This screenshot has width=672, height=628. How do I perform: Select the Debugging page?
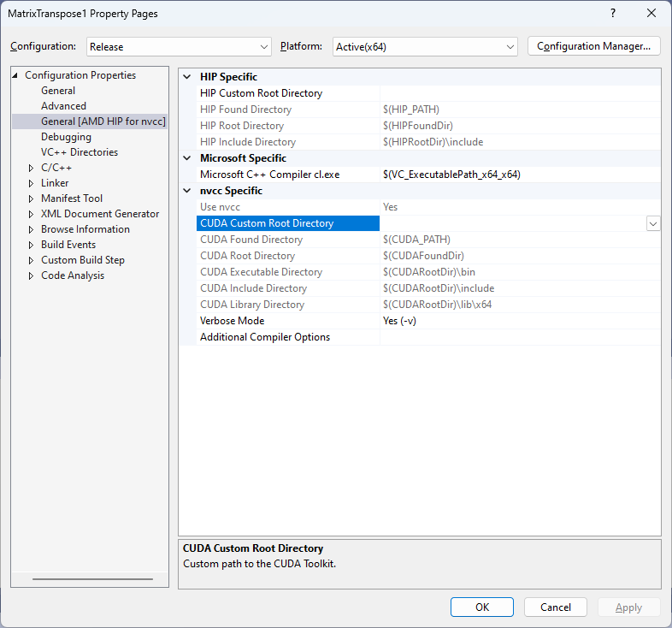click(66, 137)
